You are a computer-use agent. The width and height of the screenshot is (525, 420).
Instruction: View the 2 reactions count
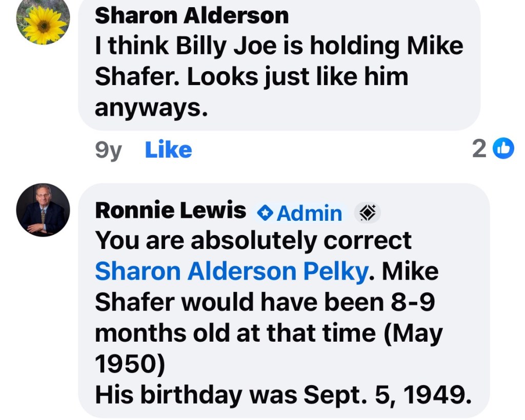479,149
